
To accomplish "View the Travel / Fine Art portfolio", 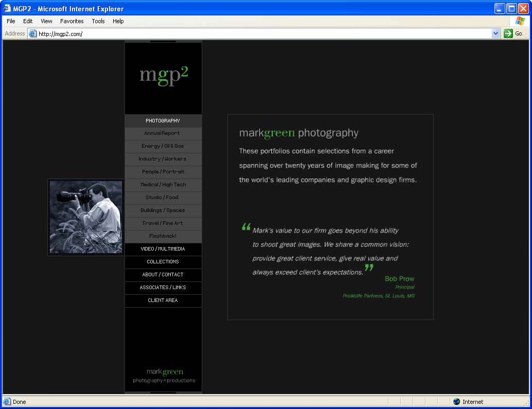I will tap(163, 223).
